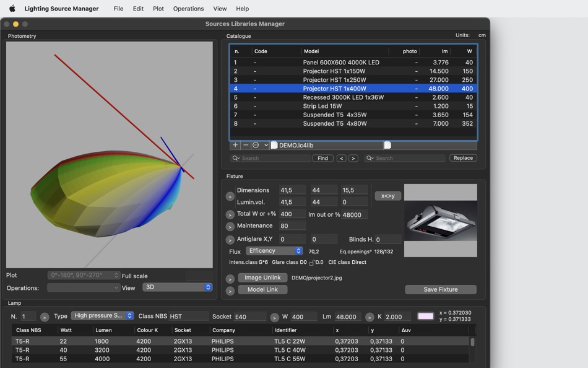Screen dimensions: 588x368
Task: Select Suspended T5 4x35W row
Action: 353,115
